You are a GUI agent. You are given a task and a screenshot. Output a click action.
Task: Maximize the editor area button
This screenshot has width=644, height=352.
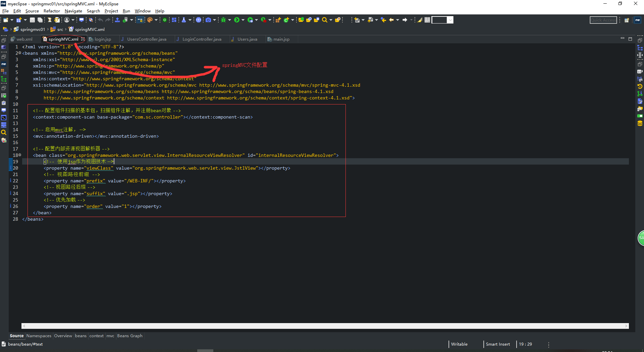pyautogui.click(x=630, y=39)
